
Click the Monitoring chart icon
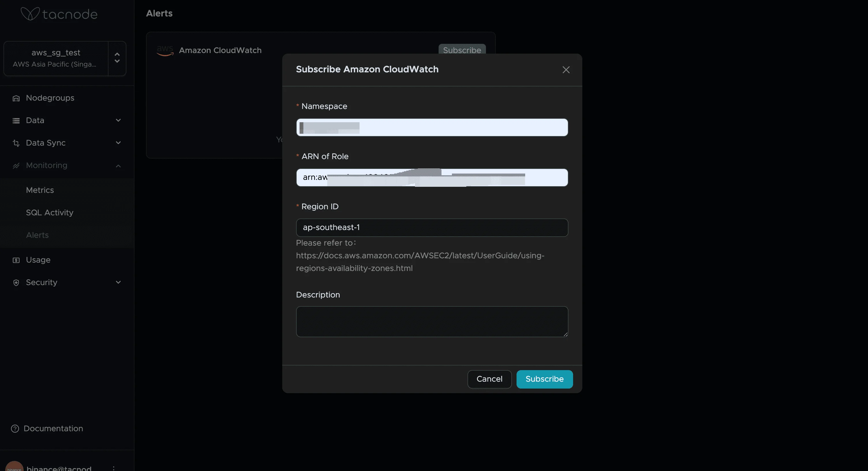click(16, 166)
